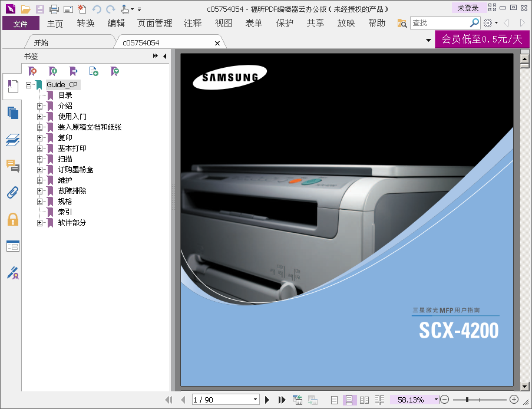This screenshot has width=532, height=409.
Task: Open the form fields panel icon
Action: [13, 246]
